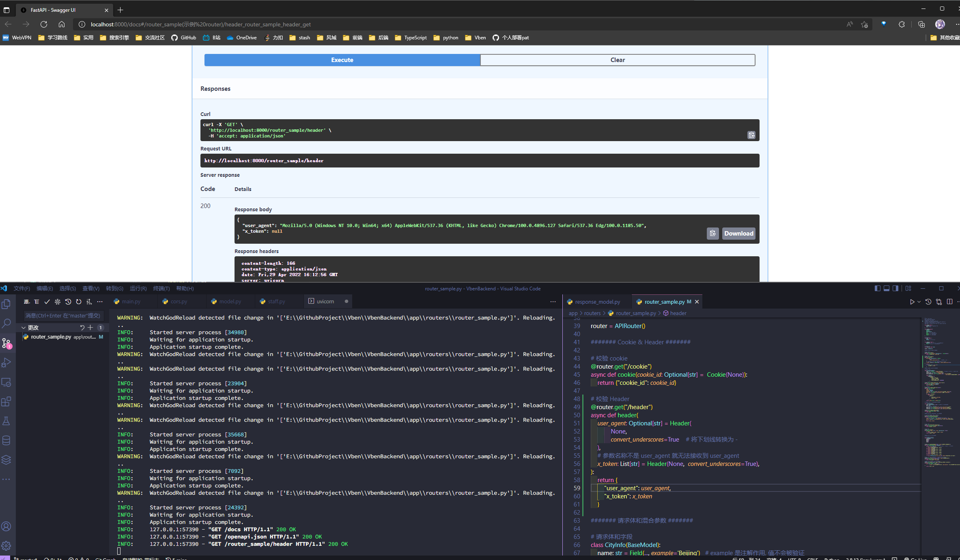This screenshot has height=560, width=960.
Task: Split the editor right in VS Code
Action: click(949, 302)
